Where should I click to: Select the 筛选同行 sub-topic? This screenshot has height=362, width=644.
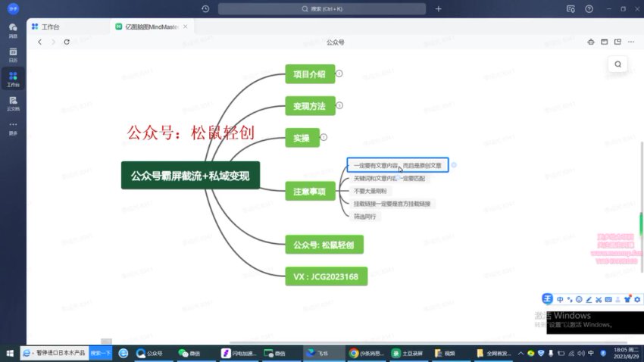pos(365,217)
